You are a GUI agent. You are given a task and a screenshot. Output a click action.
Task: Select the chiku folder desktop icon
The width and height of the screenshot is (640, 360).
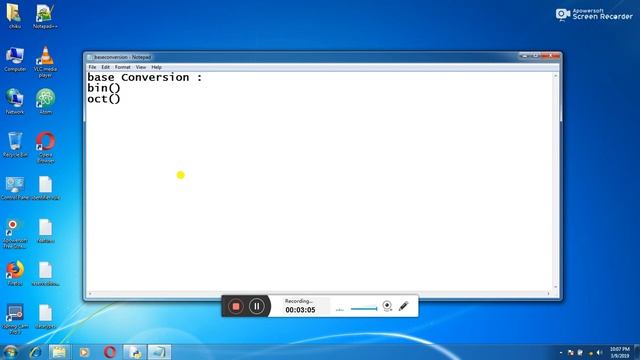point(15,16)
